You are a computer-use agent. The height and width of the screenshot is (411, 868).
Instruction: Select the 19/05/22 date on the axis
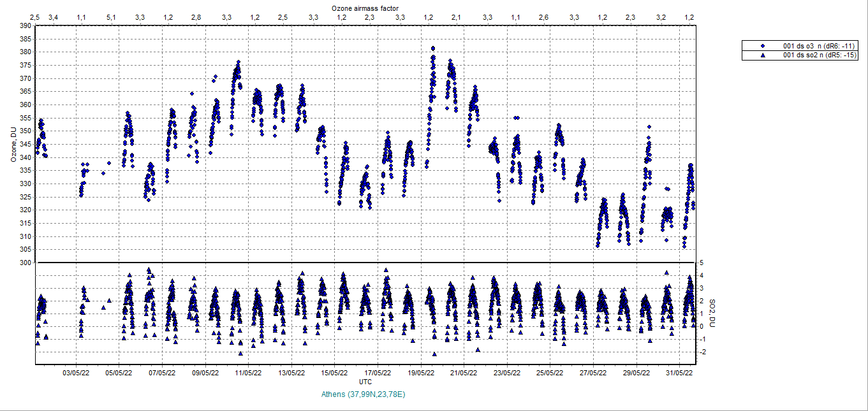[x=421, y=373]
